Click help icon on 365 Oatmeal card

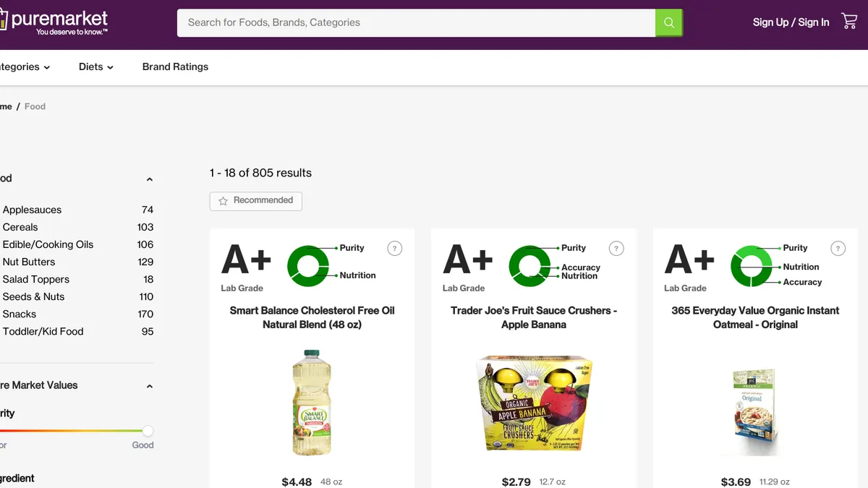[838, 249]
